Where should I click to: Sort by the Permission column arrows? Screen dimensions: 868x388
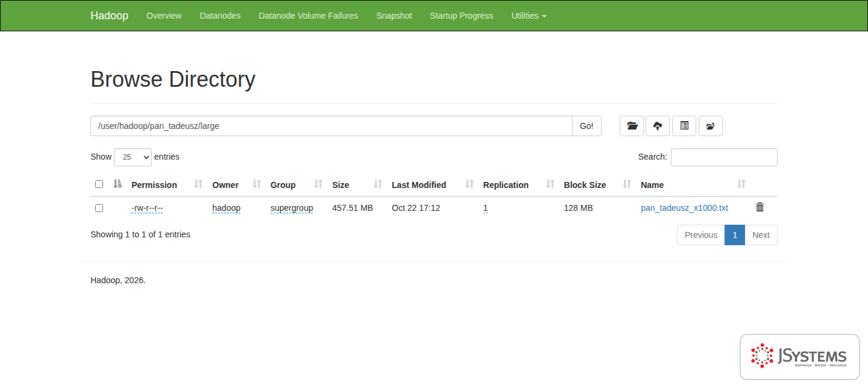point(198,184)
